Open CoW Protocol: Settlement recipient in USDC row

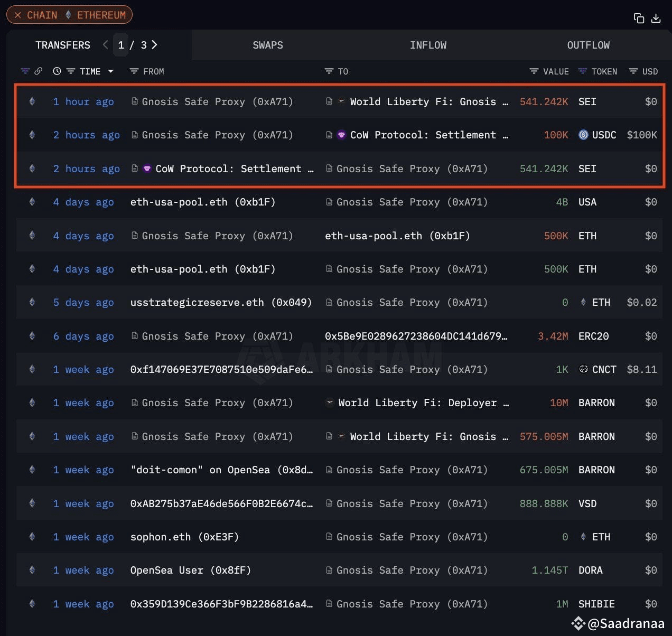pos(428,135)
